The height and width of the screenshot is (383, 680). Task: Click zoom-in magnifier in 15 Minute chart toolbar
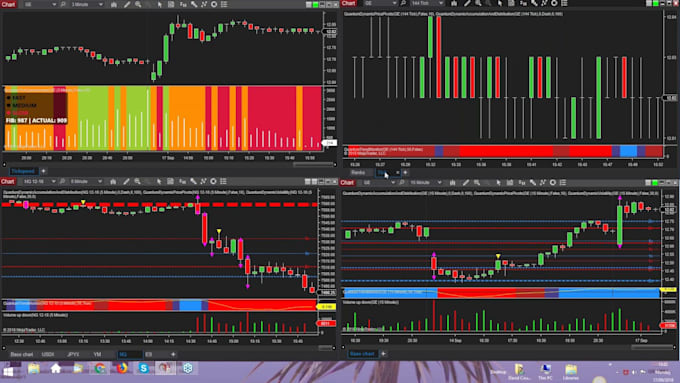coord(477,183)
